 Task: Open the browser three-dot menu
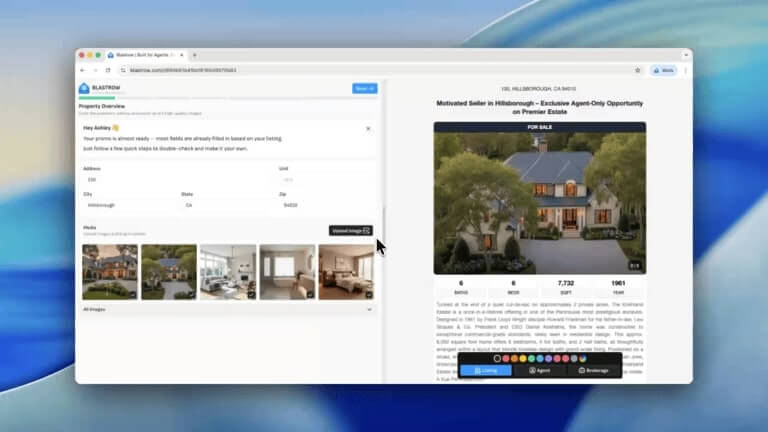point(685,70)
